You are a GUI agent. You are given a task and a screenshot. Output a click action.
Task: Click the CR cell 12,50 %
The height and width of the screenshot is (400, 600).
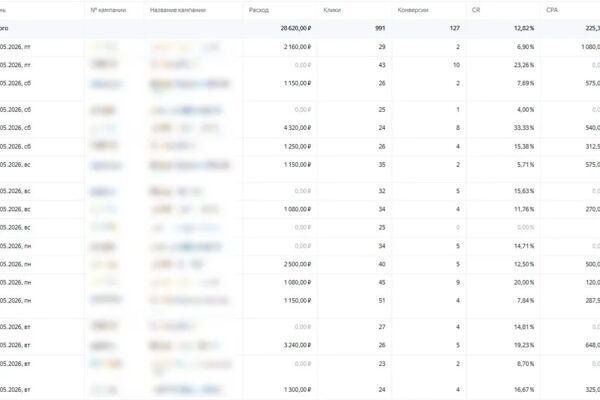pos(524,264)
